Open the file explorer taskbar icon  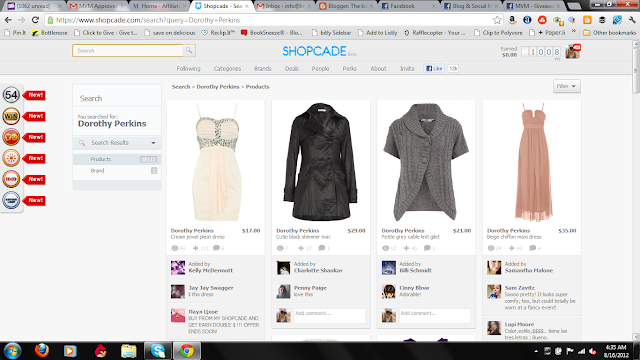pos(129,351)
